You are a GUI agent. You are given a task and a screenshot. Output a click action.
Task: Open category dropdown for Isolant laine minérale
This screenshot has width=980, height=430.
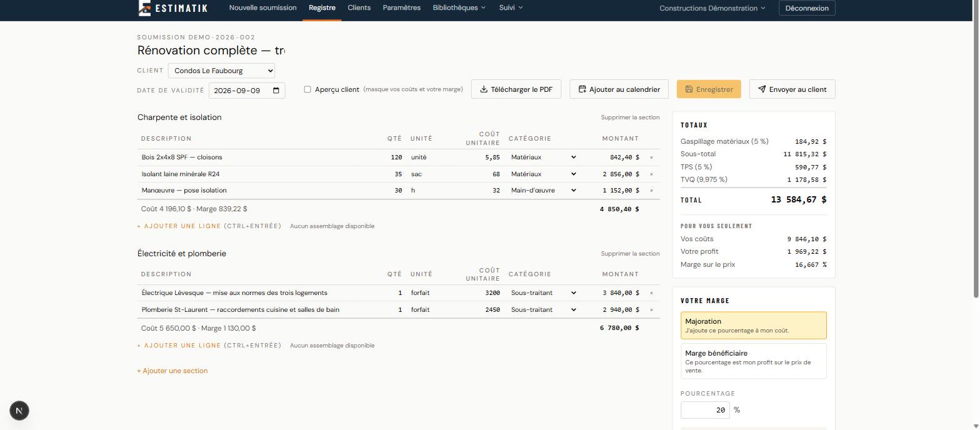543,174
